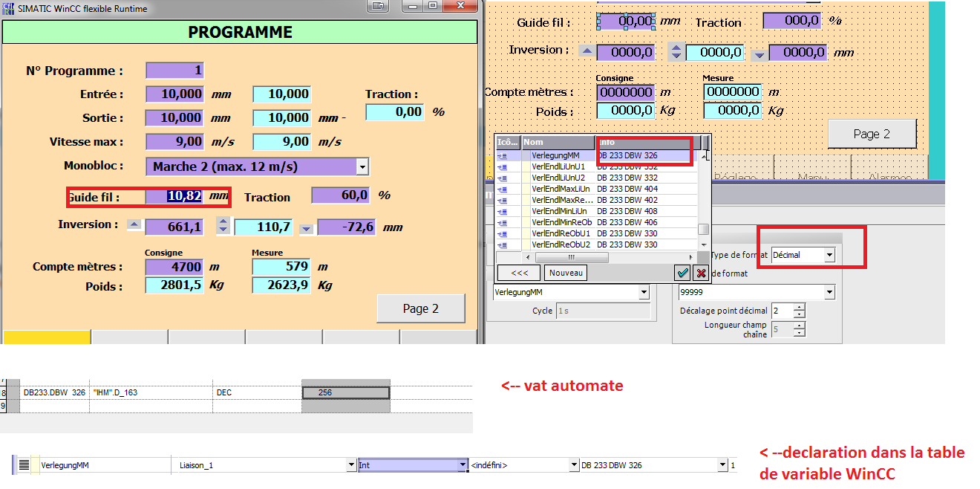Confirm tag selection with green checkmark
The image size is (980, 489).
pos(682,273)
